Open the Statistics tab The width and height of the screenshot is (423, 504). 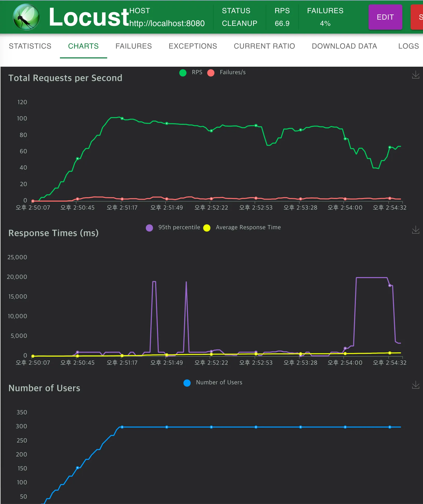(30, 46)
